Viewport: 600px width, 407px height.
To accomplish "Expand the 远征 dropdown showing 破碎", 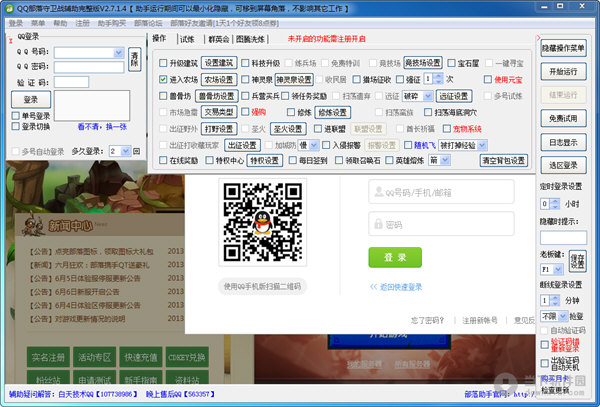I will point(428,96).
